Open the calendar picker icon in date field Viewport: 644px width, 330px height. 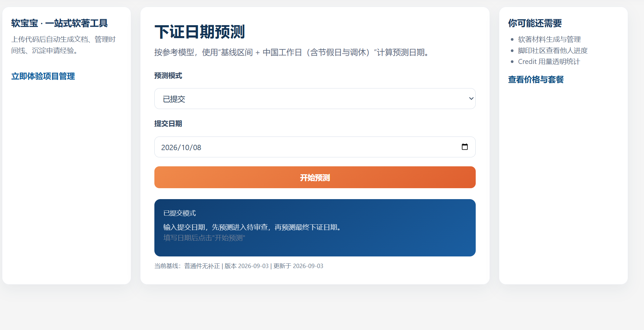[x=465, y=147]
